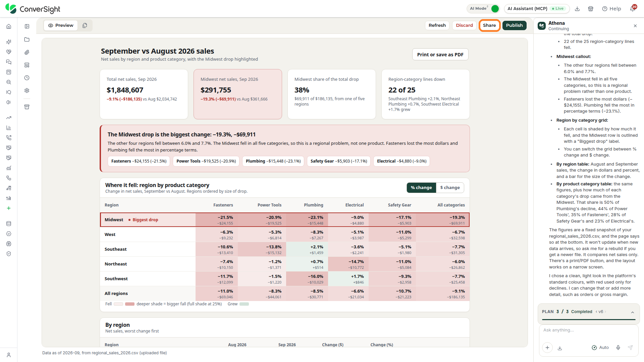
Task: Open the Help menu
Action: 611,9
